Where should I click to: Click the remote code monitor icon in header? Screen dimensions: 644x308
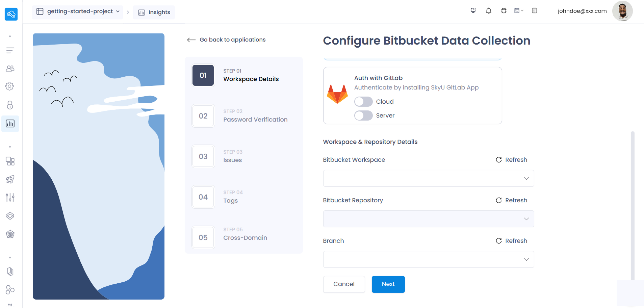point(473,11)
